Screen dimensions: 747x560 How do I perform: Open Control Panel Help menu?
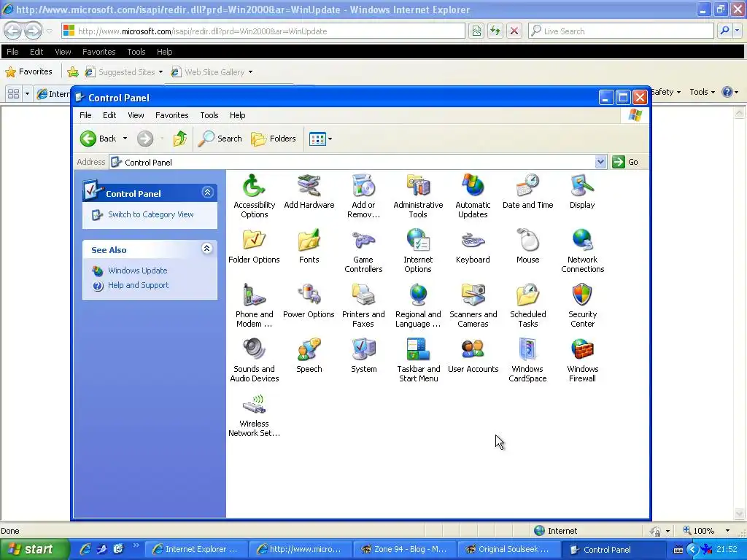[x=237, y=115]
